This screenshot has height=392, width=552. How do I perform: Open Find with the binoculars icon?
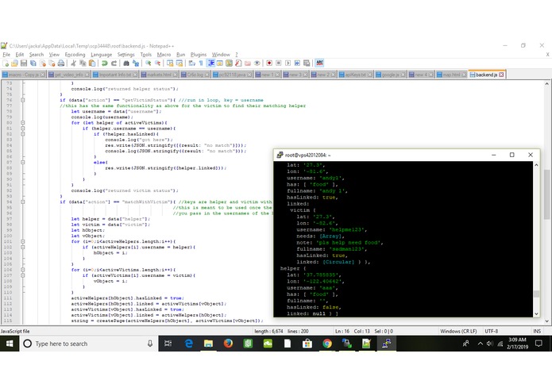[x=126, y=63]
